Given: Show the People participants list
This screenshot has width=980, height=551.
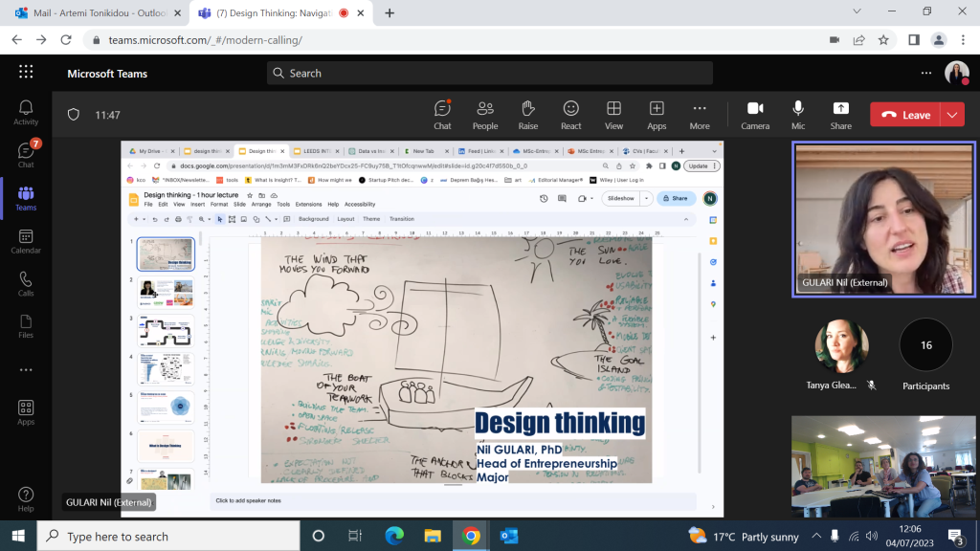Looking at the screenshot, I should (485, 115).
